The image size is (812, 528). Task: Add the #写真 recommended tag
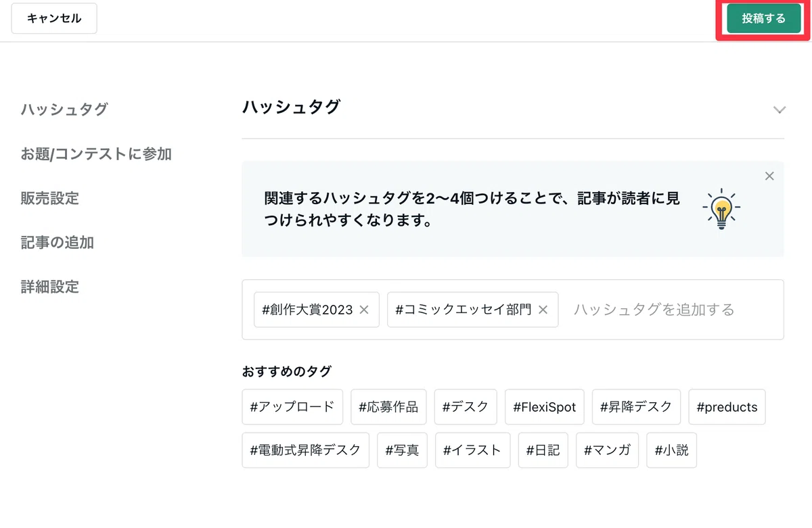point(403,450)
